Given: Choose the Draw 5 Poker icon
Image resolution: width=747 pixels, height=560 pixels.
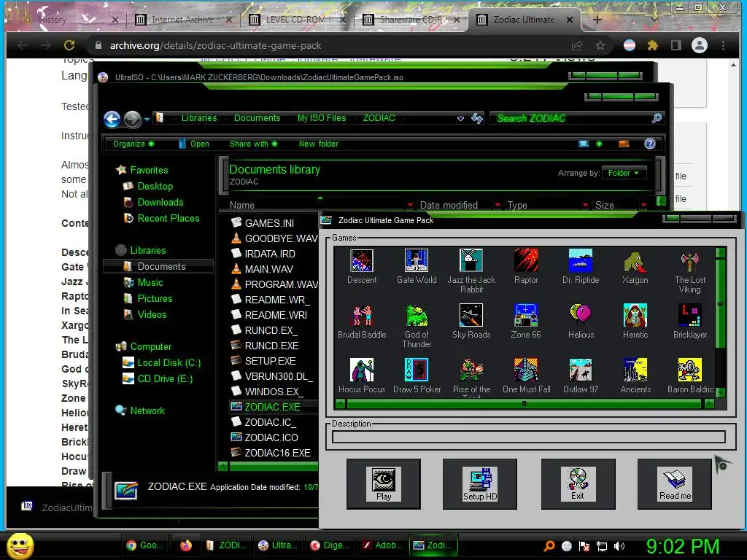Looking at the screenshot, I should click(417, 370).
